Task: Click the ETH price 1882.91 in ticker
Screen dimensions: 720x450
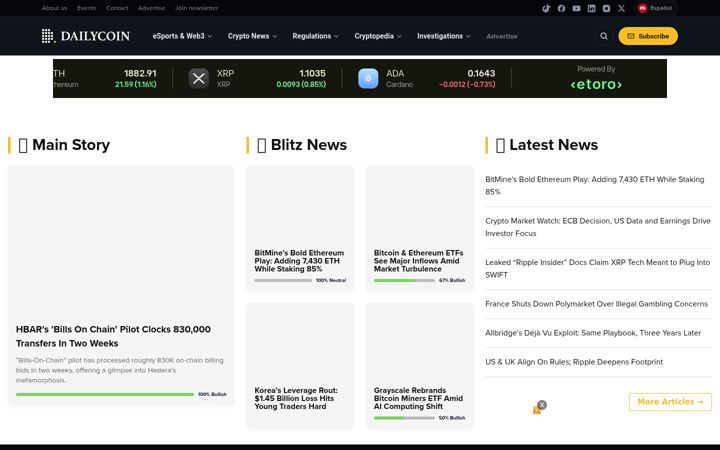Action: tap(140, 73)
